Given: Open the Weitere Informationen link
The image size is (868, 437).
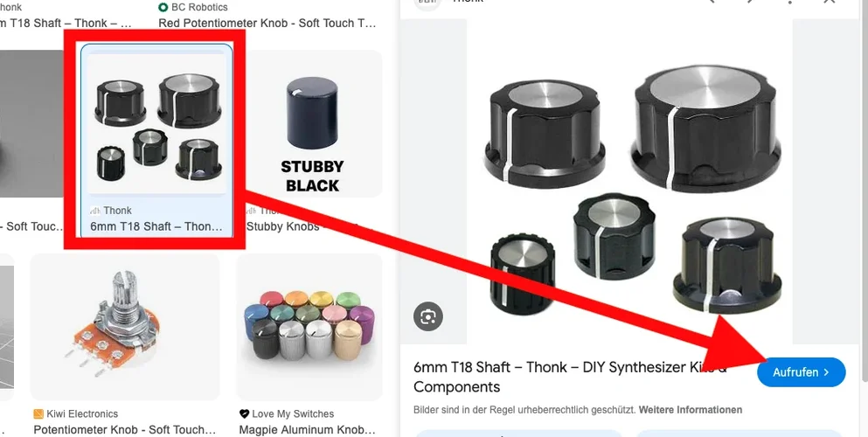Looking at the screenshot, I should 691,410.
